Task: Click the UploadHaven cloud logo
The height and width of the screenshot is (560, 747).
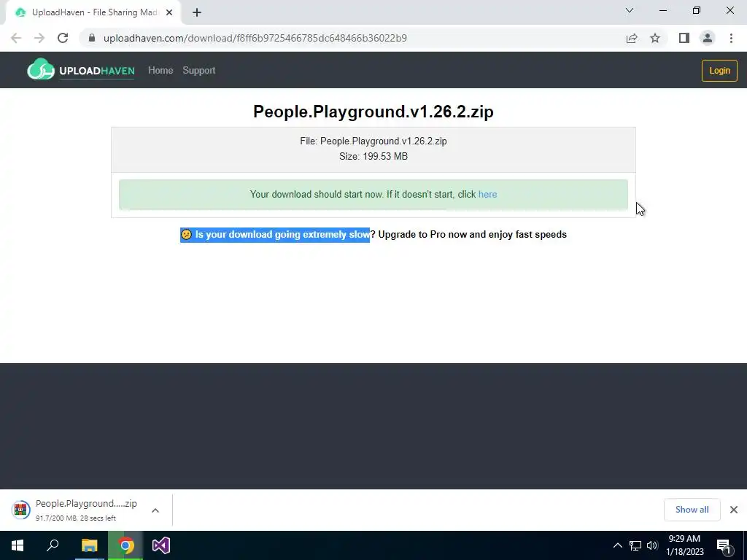Action: coord(41,69)
